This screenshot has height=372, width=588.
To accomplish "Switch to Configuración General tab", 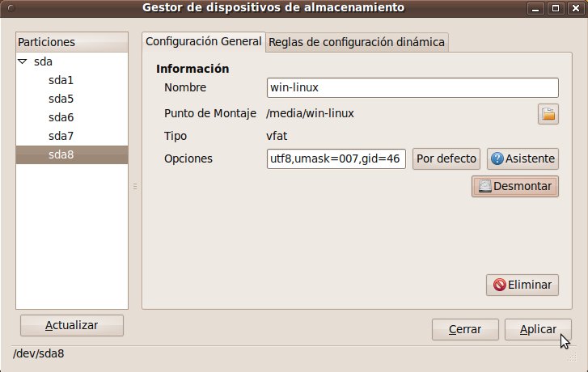I will point(204,41).
